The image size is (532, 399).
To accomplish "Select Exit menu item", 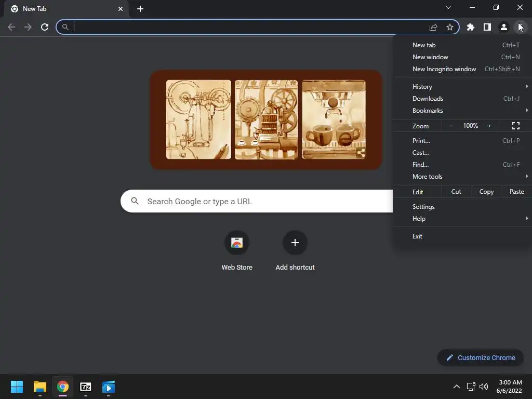I will tap(462, 236).
